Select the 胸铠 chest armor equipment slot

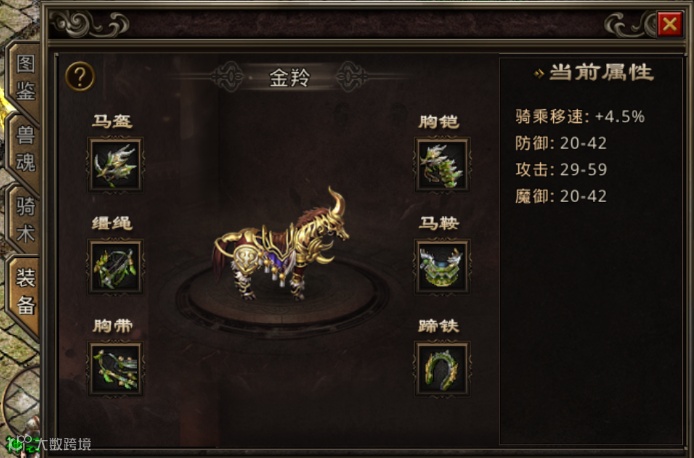pos(442,164)
